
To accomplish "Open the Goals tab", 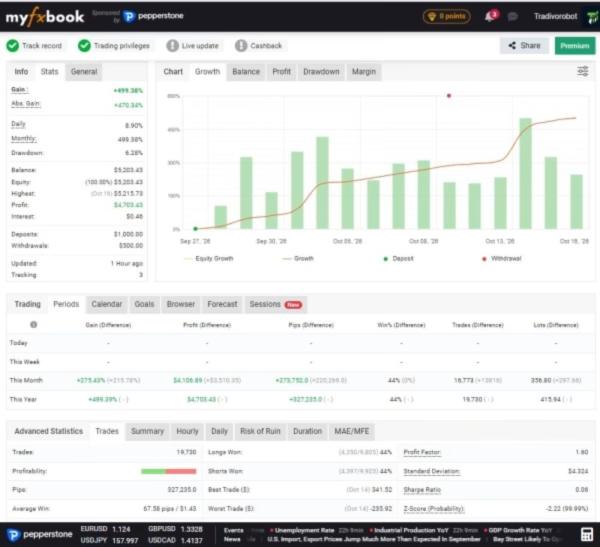I will click(144, 304).
